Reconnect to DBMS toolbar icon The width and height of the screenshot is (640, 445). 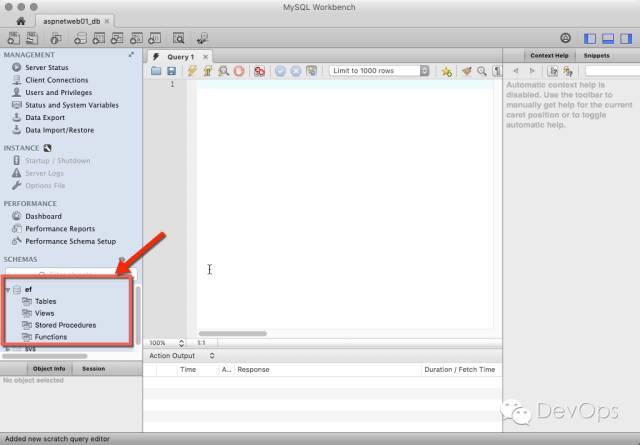(x=202, y=38)
